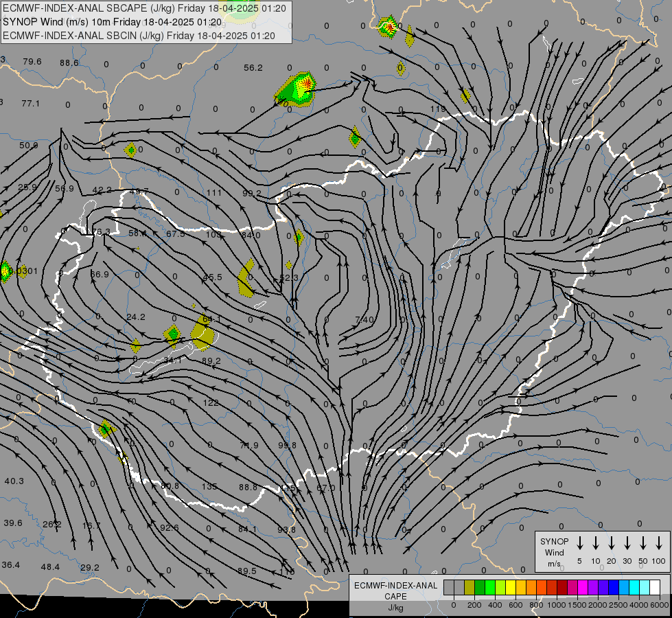
Task: Pick the dark red CAPE legend swatch
Action: [562, 587]
